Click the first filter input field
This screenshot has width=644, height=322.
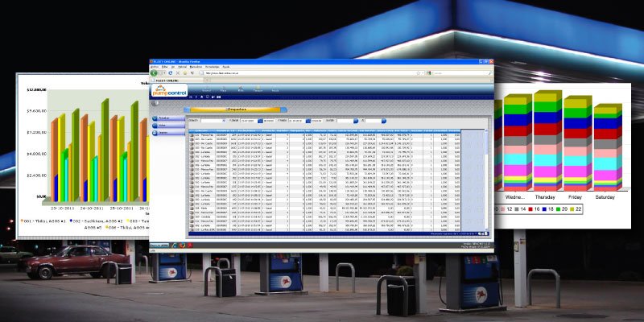(212, 121)
